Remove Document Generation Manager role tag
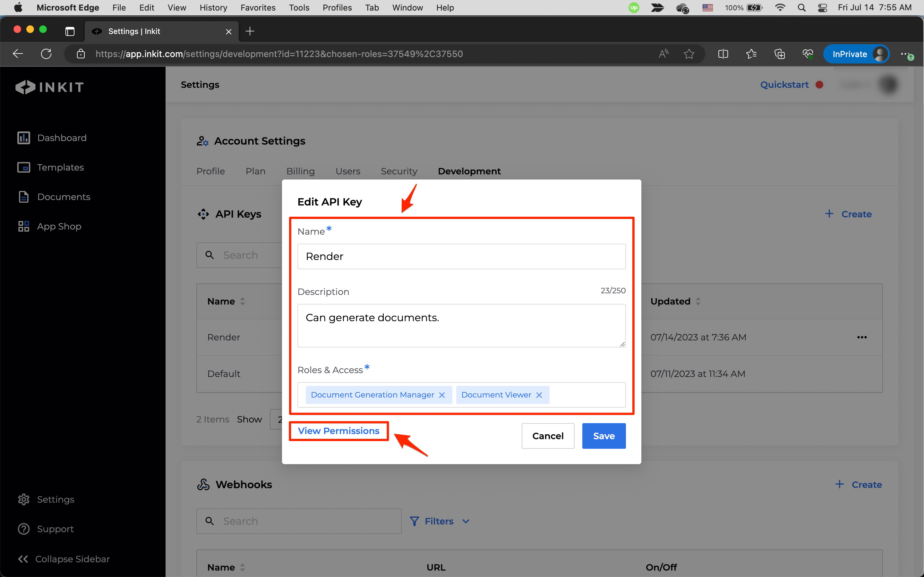924x577 pixels. coord(442,395)
